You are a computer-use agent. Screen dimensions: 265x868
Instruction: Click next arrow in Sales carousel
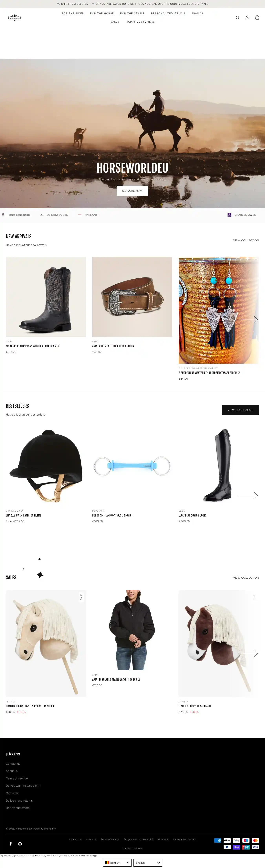coord(248,653)
